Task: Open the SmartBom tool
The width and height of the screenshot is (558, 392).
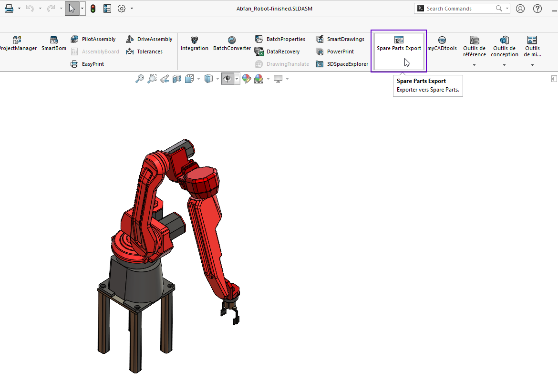Action: pos(53,43)
